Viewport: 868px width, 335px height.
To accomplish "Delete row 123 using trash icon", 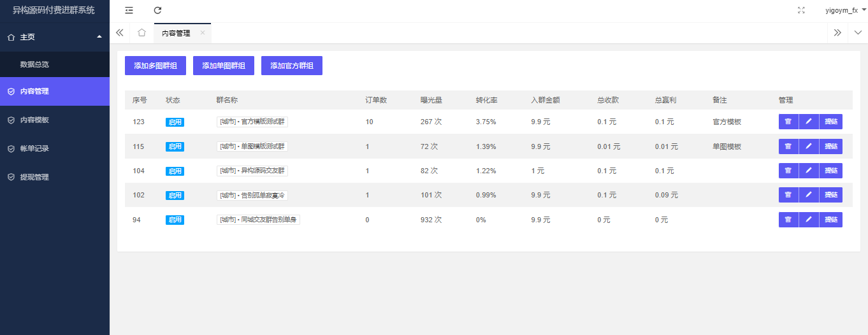I will tap(788, 122).
